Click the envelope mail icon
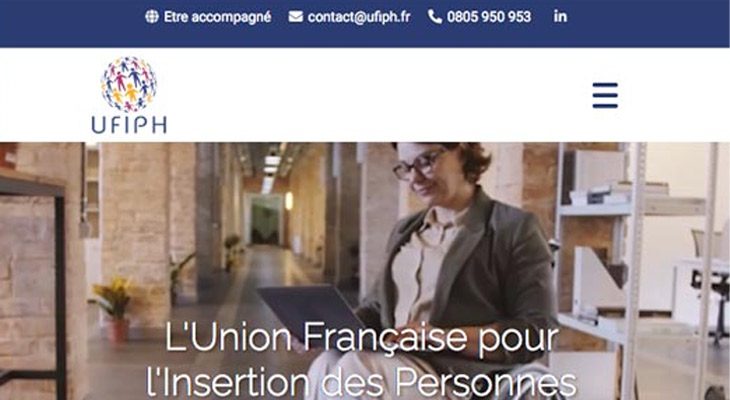The image size is (730, 400). click(x=296, y=17)
